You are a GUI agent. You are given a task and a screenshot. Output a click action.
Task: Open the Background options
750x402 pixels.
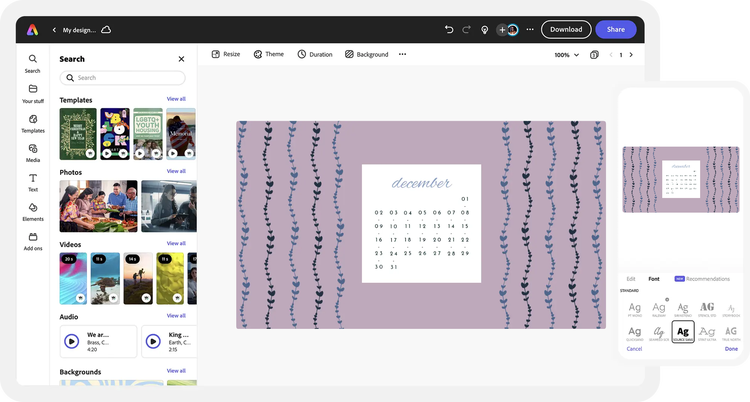point(366,54)
